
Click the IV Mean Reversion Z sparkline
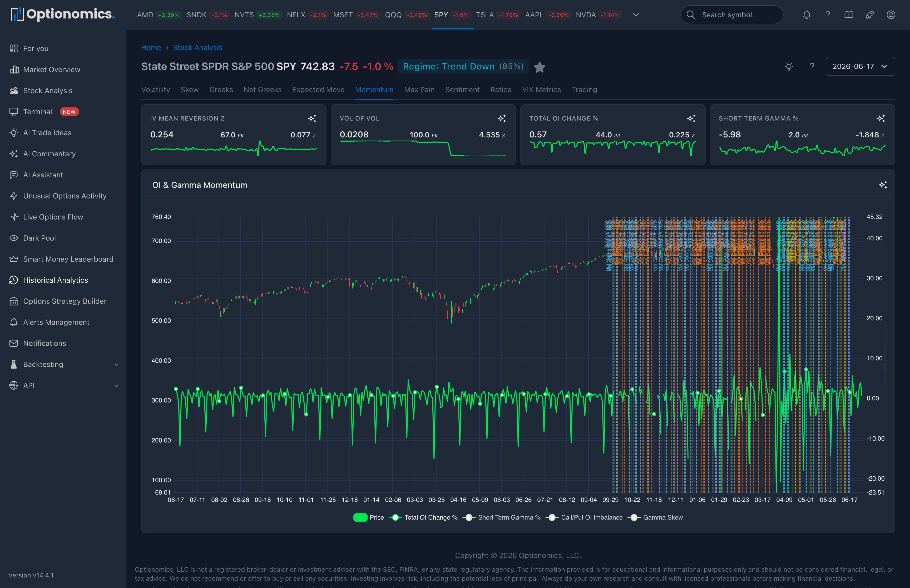(233, 149)
